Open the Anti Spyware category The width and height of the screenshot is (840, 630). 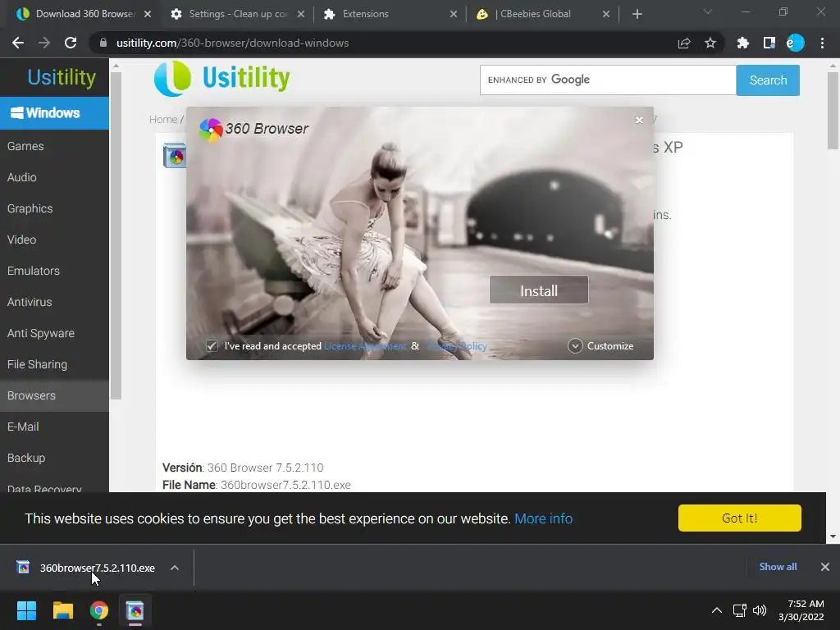(x=54, y=333)
